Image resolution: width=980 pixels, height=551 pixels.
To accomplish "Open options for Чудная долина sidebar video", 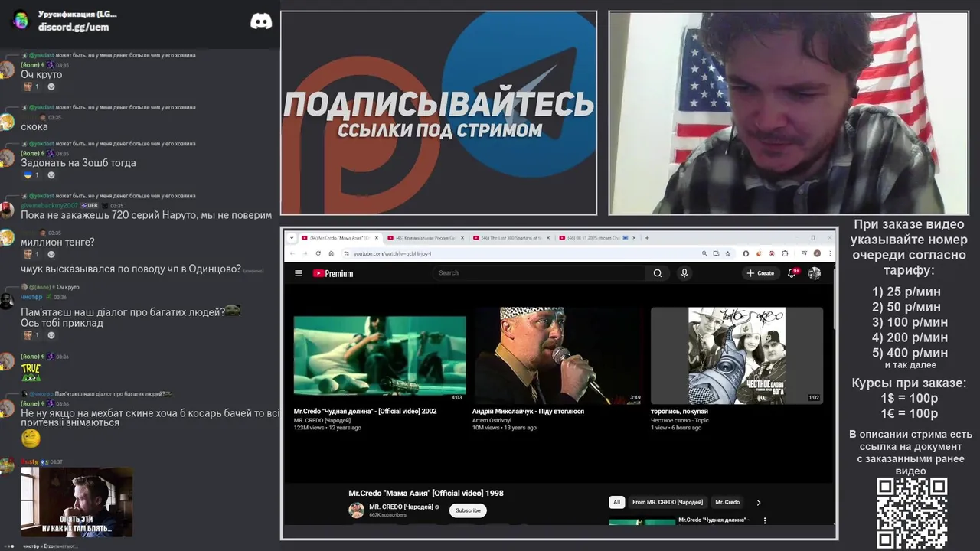I will (764, 520).
